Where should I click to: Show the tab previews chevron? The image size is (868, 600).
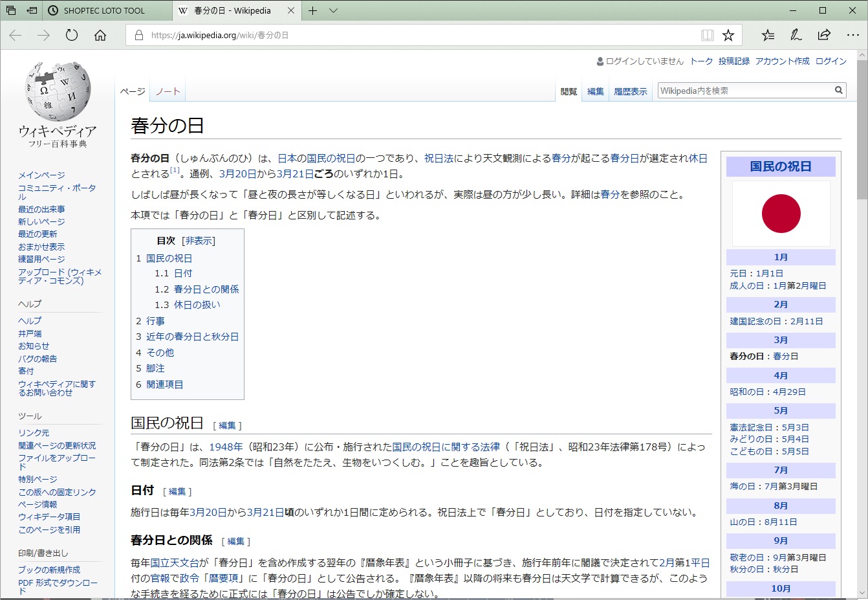[x=333, y=10]
